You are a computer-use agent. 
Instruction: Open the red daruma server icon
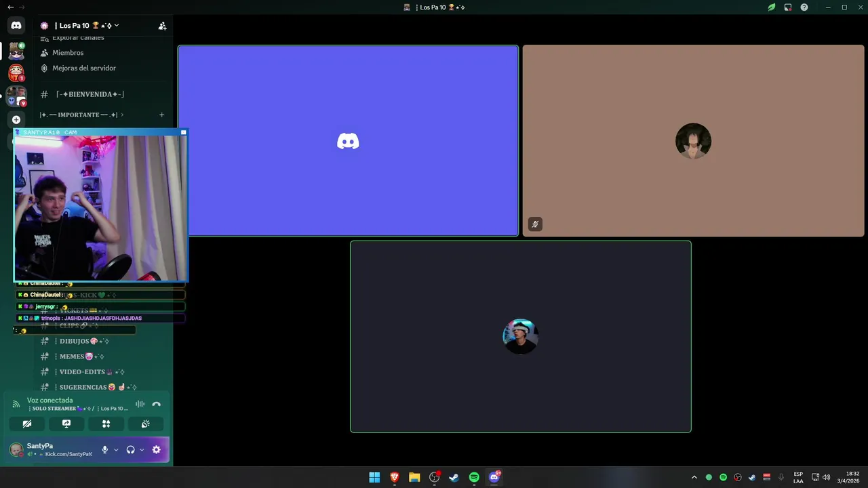tap(16, 72)
